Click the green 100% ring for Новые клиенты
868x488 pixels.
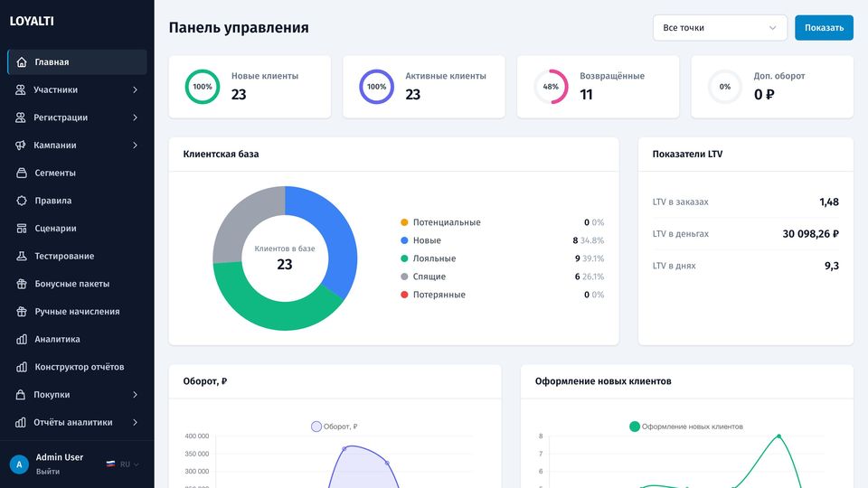(x=203, y=87)
